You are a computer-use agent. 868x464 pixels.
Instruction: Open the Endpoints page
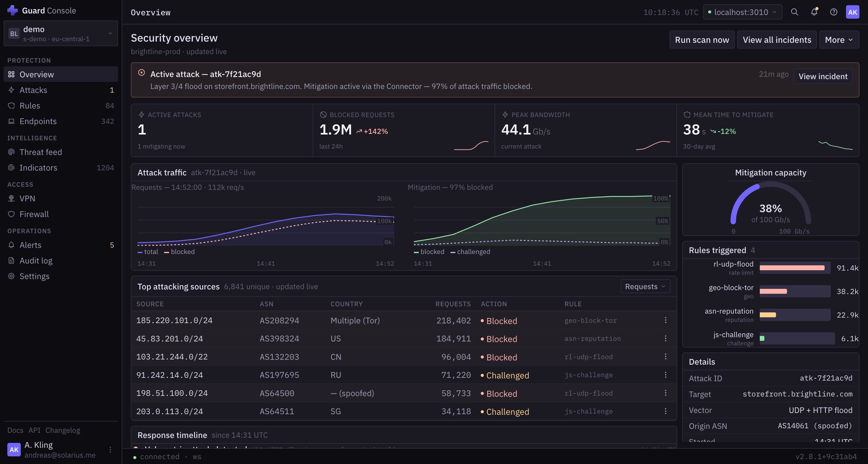(x=61, y=121)
